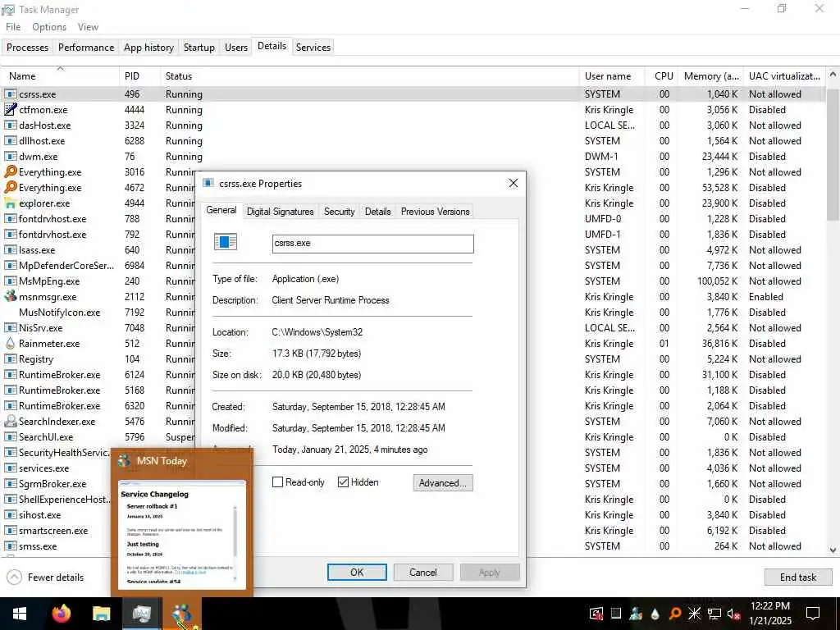Select the sihost.exe process row
The width and height of the screenshot is (840, 630).
(x=413, y=515)
